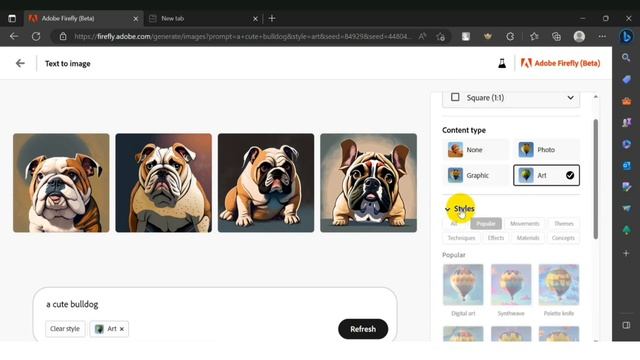The height and width of the screenshot is (360, 640).
Task: Open the Adobe Firefly (Beta) logo link
Action: coord(560,63)
